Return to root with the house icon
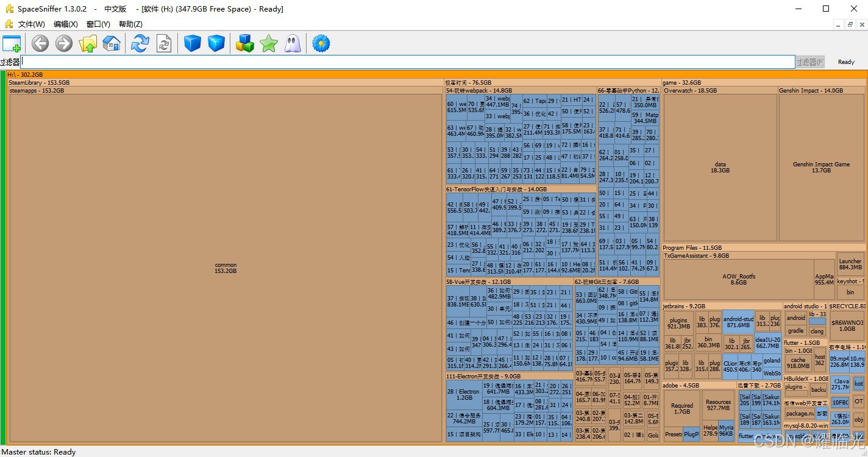Viewport: 868px width, 457px height. tap(112, 43)
